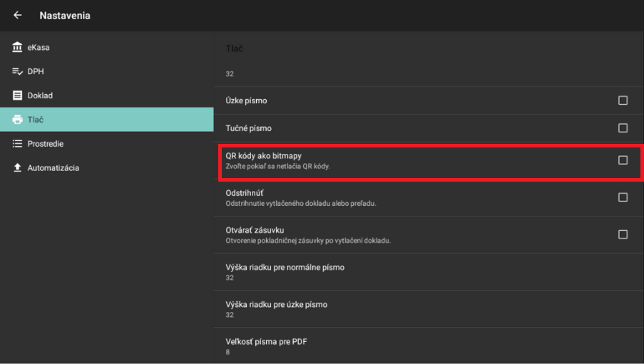Click the Doklad document icon
644x364 pixels.
pyautogui.click(x=18, y=95)
